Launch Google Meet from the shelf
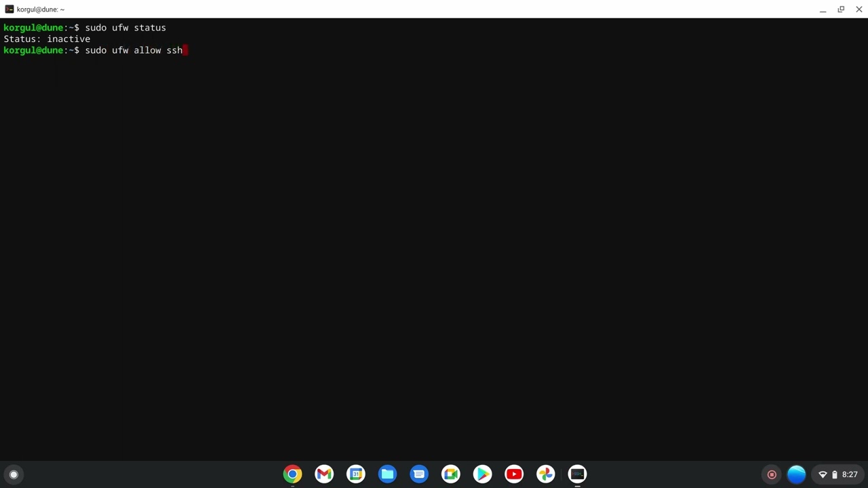Viewport: 868px width, 488px height. pos(451,474)
